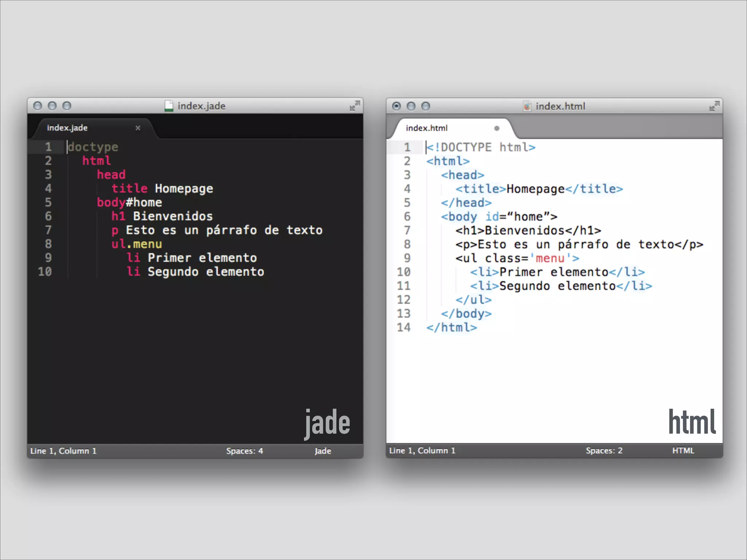Click line number 5 in jade gutter

click(48, 202)
